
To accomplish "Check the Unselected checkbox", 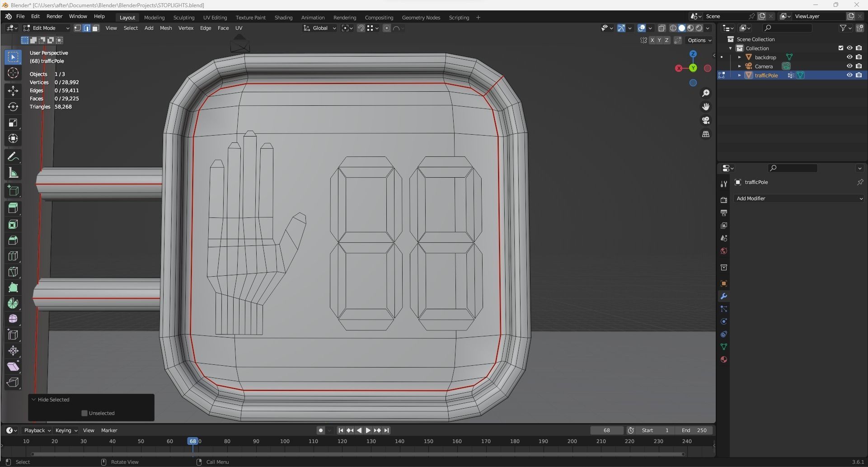I will [x=84, y=413].
